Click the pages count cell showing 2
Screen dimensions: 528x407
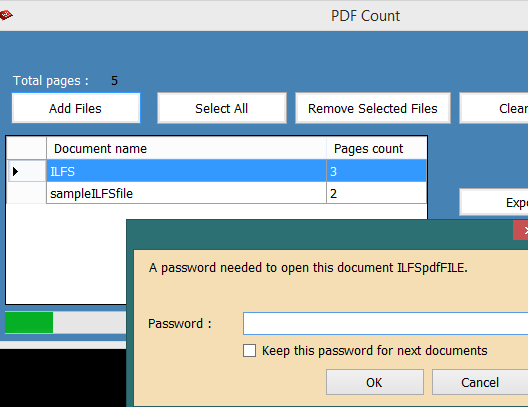pos(376,193)
